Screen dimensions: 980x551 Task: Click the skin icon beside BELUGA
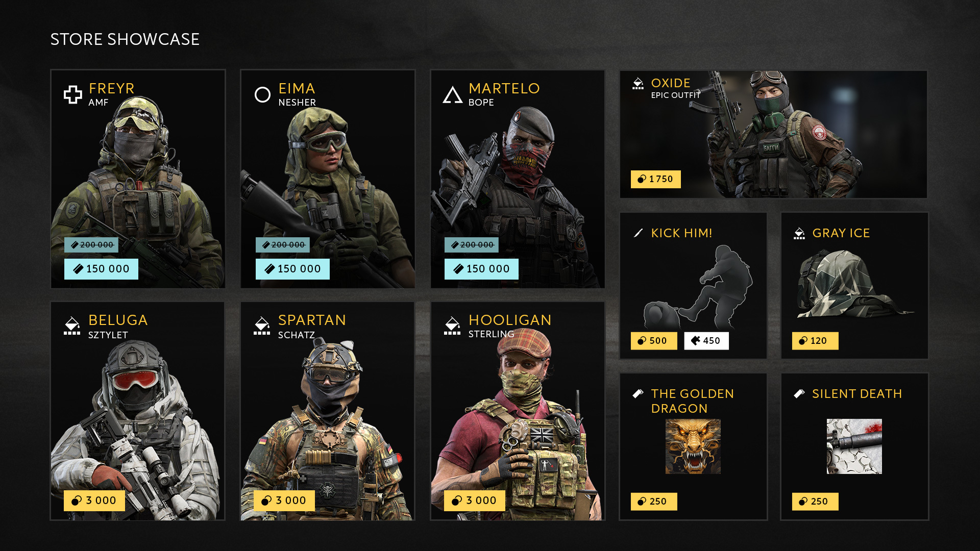pyautogui.click(x=72, y=325)
